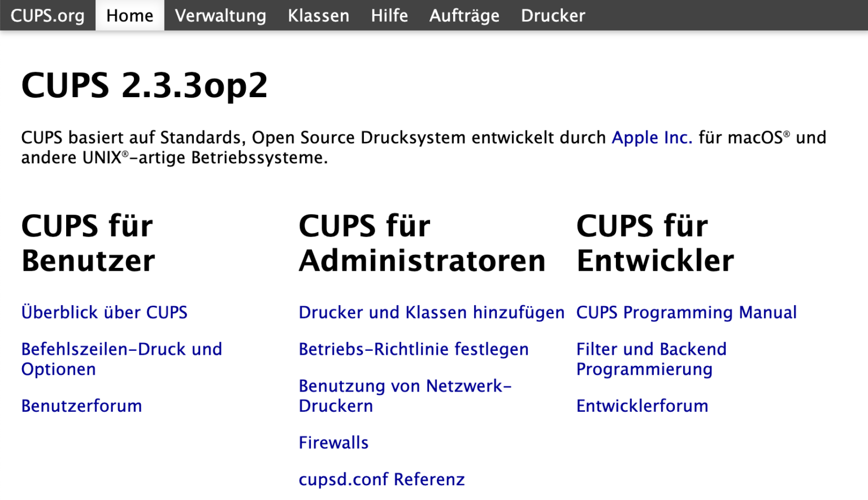868x500 pixels.
Task: Open the Firewalls help page
Action: [333, 442]
